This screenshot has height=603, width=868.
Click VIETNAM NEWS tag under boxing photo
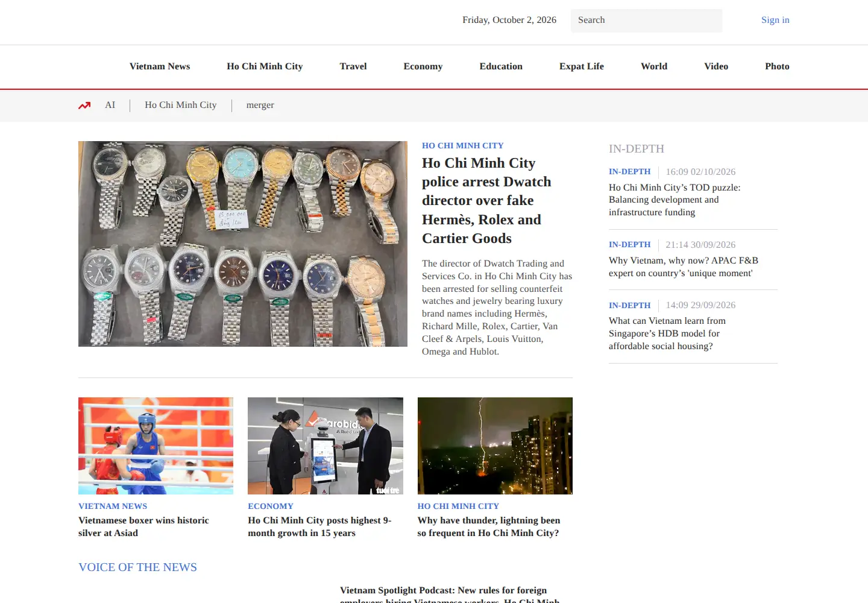point(113,507)
